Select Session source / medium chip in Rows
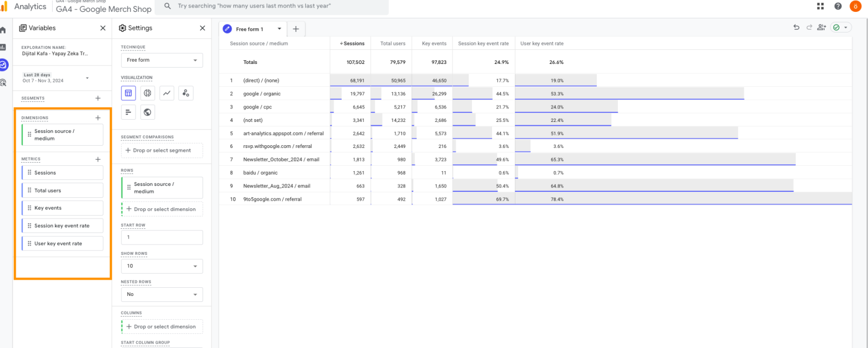Viewport: 868px width, 348px height. pyautogui.click(x=162, y=188)
